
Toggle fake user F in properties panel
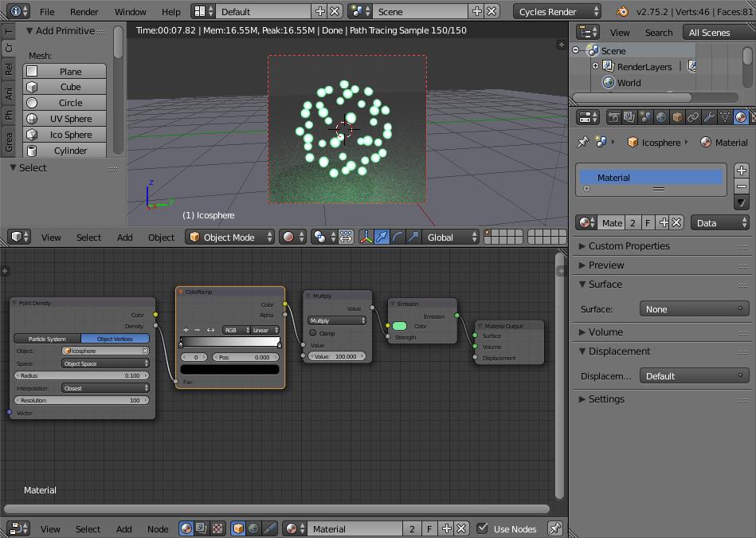coord(648,223)
